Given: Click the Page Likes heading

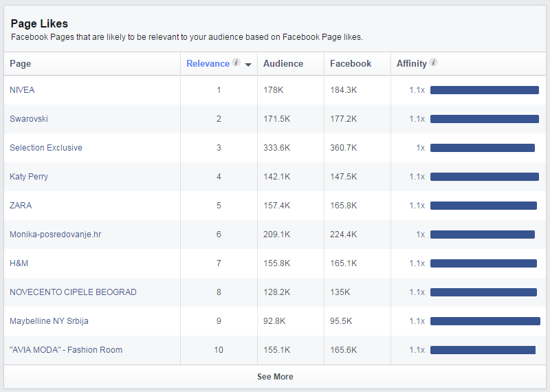Looking at the screenshot, I should pos(39,23).
